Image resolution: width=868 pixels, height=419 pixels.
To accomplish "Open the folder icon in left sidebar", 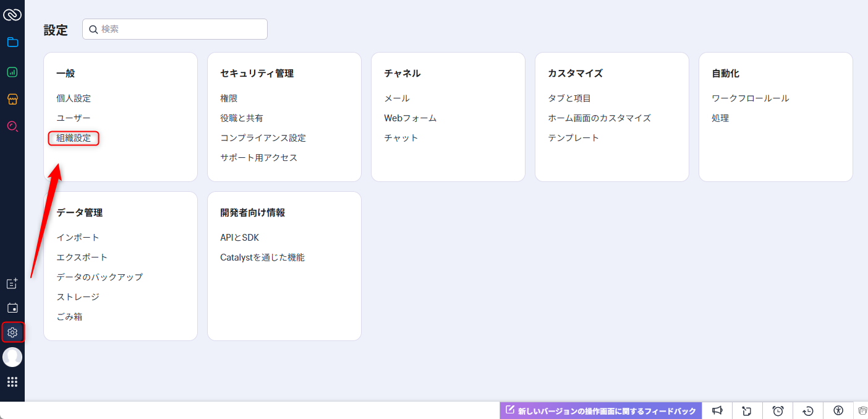I will point(12,43).
